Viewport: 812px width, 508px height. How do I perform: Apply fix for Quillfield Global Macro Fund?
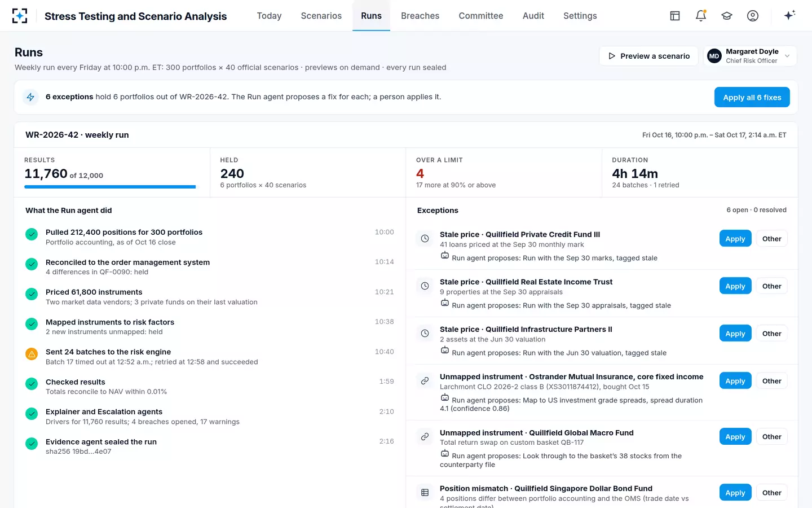(735, 437)
